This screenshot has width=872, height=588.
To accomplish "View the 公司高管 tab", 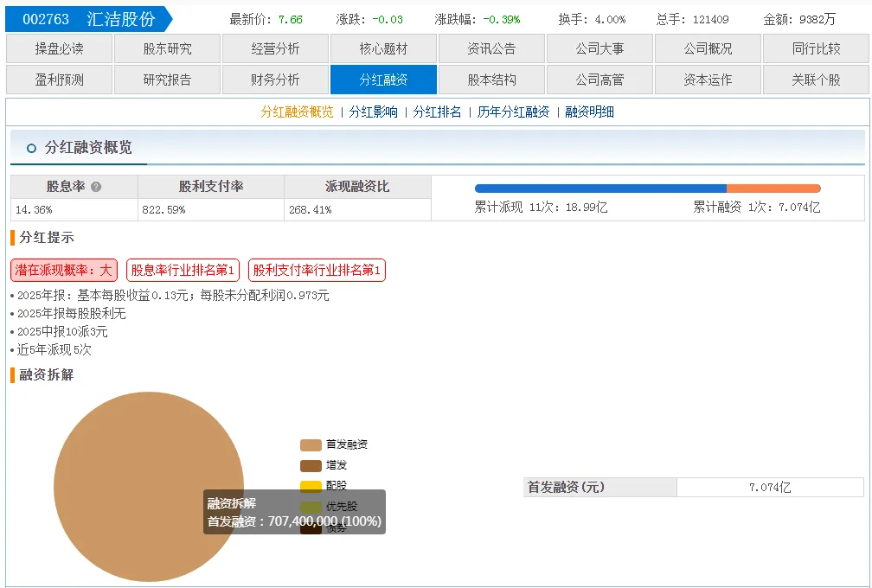I will 599,80.
